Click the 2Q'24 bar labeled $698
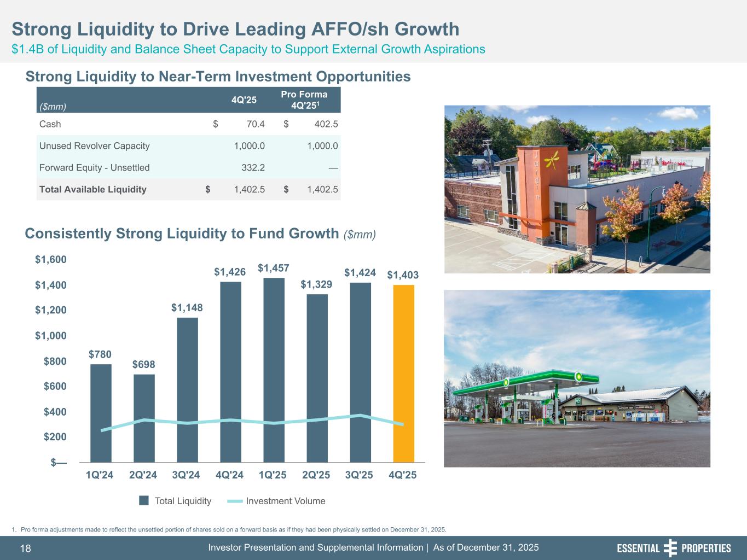Image resolution: width=747 pixels, height=560 pixels. [x=144, y=418]
